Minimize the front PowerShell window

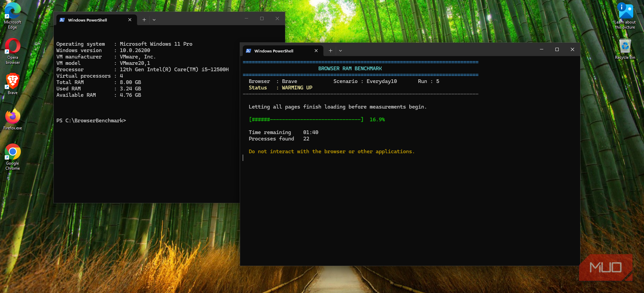tap(542, 49)
